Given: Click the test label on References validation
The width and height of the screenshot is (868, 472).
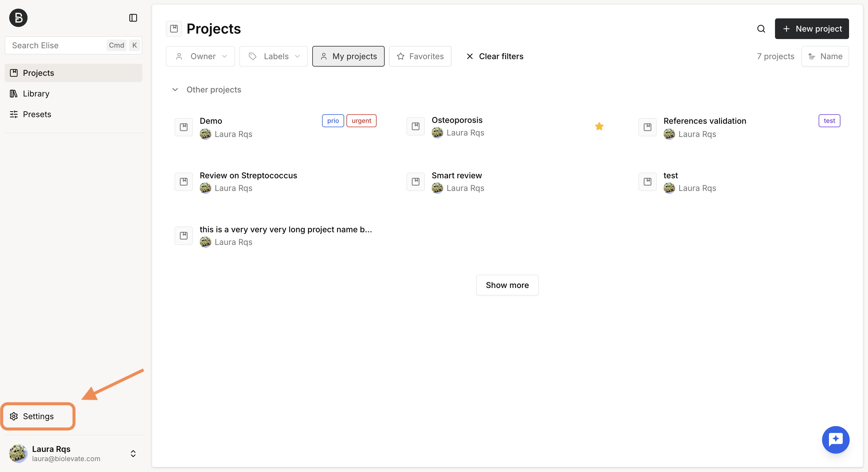Looking at the screenshot, I should click(x=829, y=121).
